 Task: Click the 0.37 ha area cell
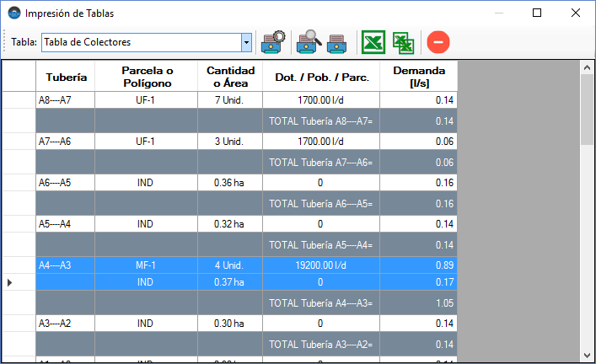tap(230, 282)
